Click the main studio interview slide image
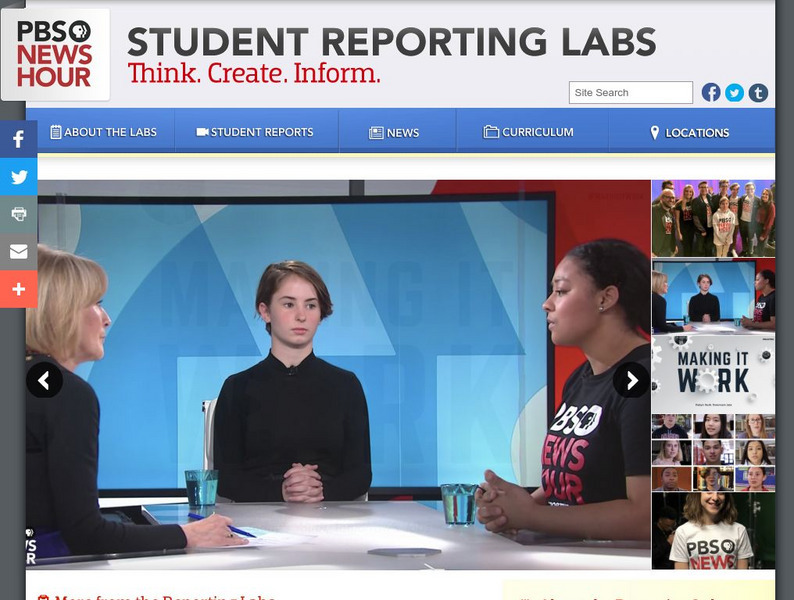Image resolution: width=794 pixels, height=600 pixels. 338,375
